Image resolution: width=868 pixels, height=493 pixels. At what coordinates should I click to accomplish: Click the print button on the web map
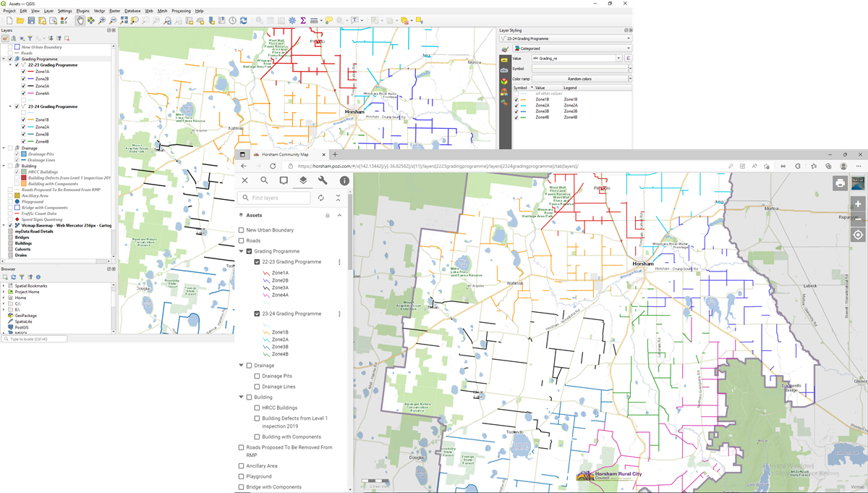(839, 183)
